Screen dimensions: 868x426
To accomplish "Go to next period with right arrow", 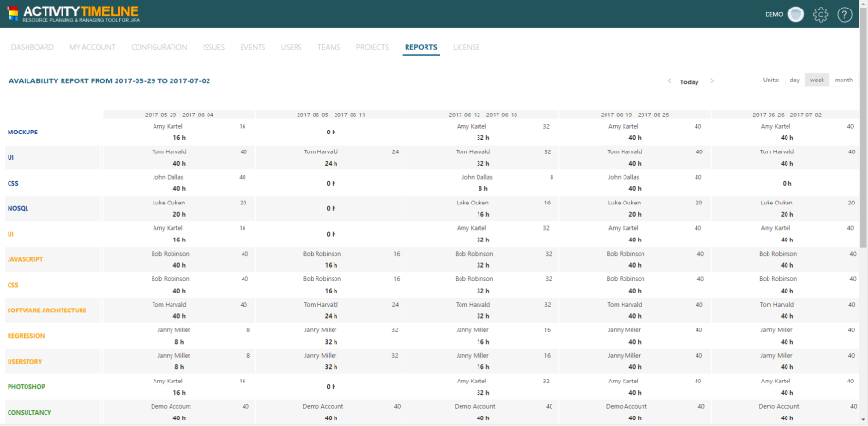I will (712, 81).
